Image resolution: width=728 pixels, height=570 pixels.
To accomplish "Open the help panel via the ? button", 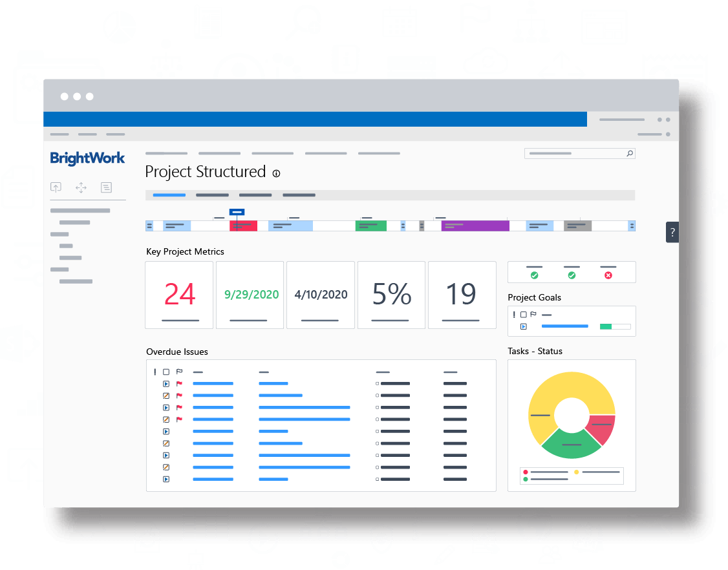I will click(x=672, y=232).
